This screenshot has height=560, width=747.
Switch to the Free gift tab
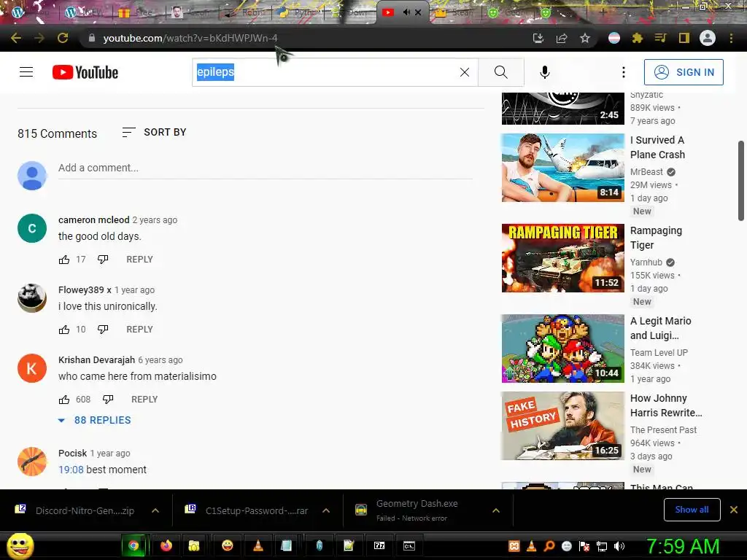[139, 12]
